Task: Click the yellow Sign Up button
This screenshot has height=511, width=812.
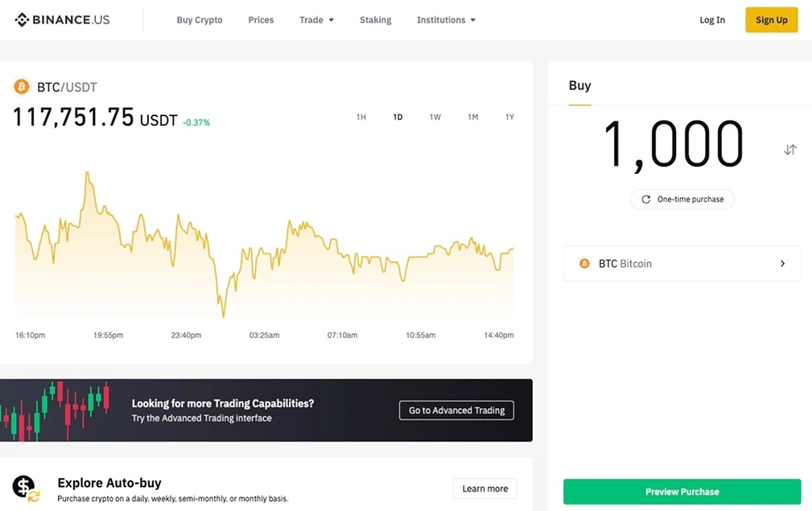Action: 771,20
